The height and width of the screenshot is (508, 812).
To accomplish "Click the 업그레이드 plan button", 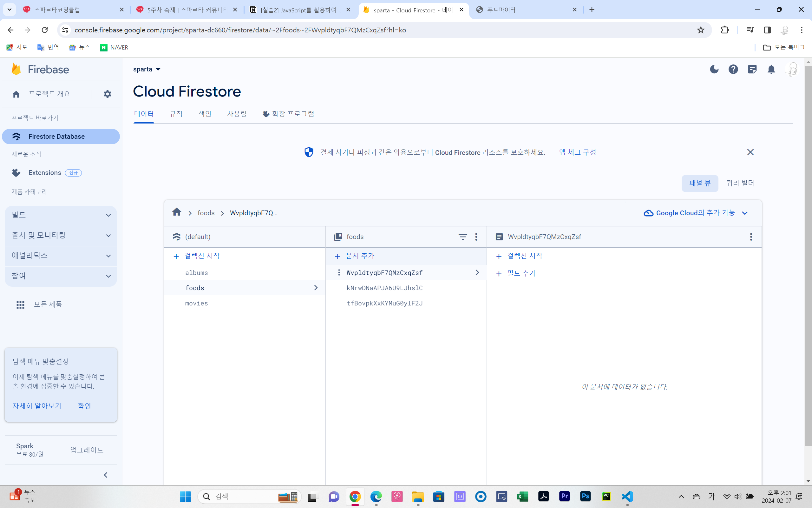I will [87, 450].
